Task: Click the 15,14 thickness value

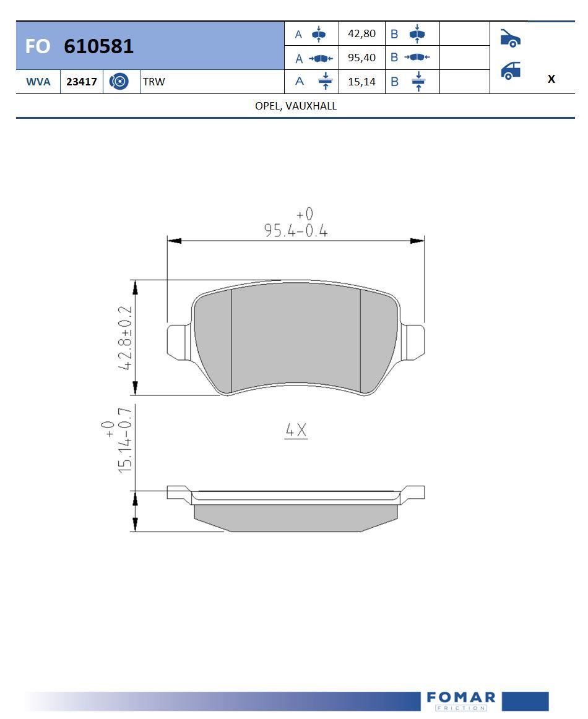Action: 361,81
